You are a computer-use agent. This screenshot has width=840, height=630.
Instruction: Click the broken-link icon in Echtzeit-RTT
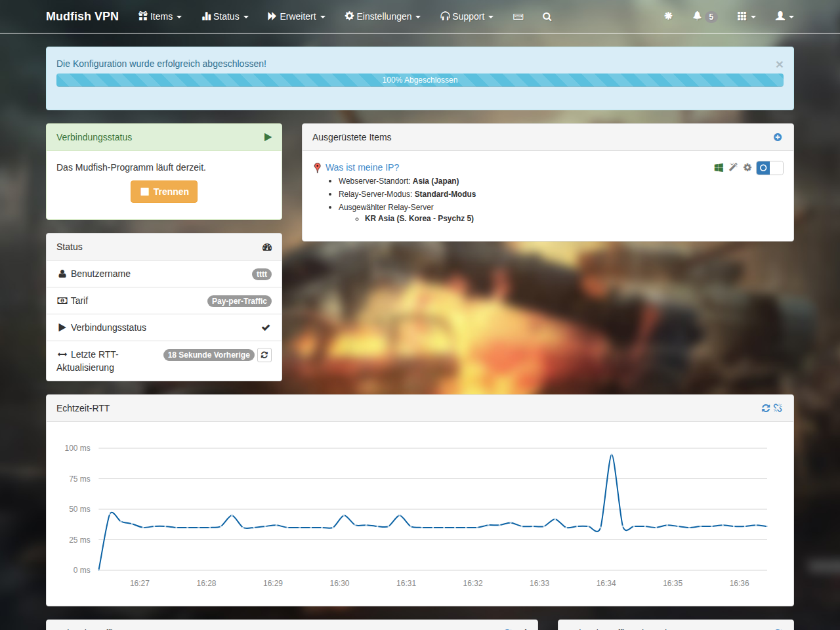[x=778, y=408]
